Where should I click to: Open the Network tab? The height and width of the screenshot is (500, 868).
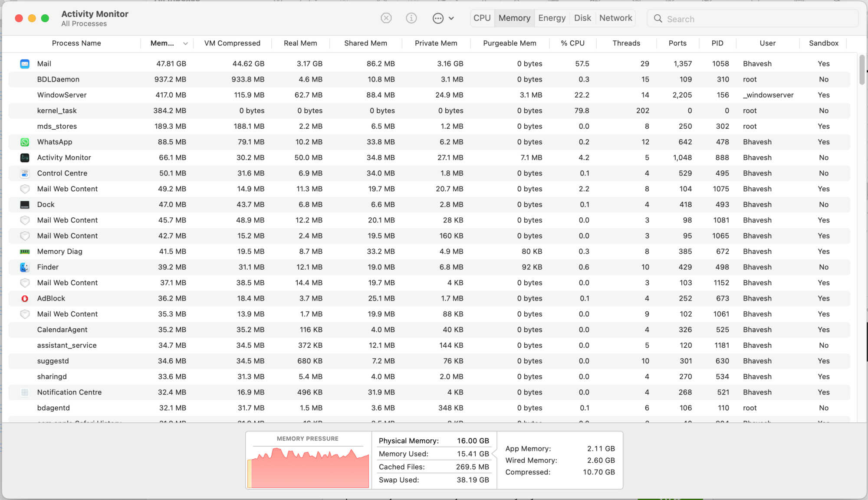[x=615, y=18]
